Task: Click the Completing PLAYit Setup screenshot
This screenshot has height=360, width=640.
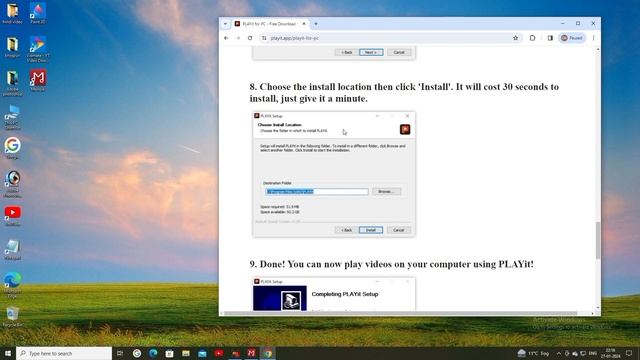Action: coord(334,294)
